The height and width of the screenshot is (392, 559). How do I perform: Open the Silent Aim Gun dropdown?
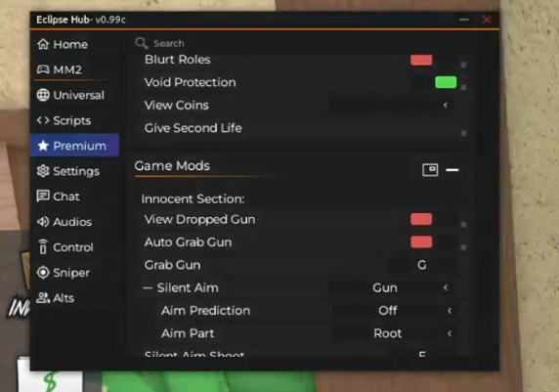(391, 287)
